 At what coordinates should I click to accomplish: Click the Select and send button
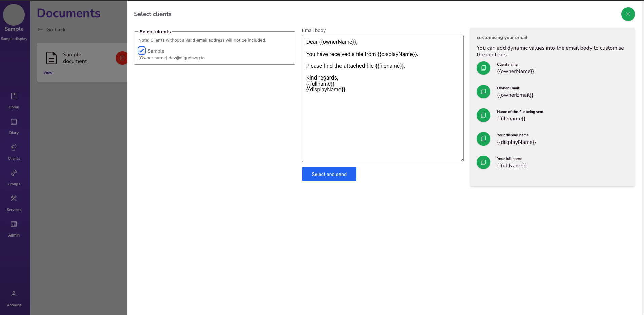pos(329,174)
